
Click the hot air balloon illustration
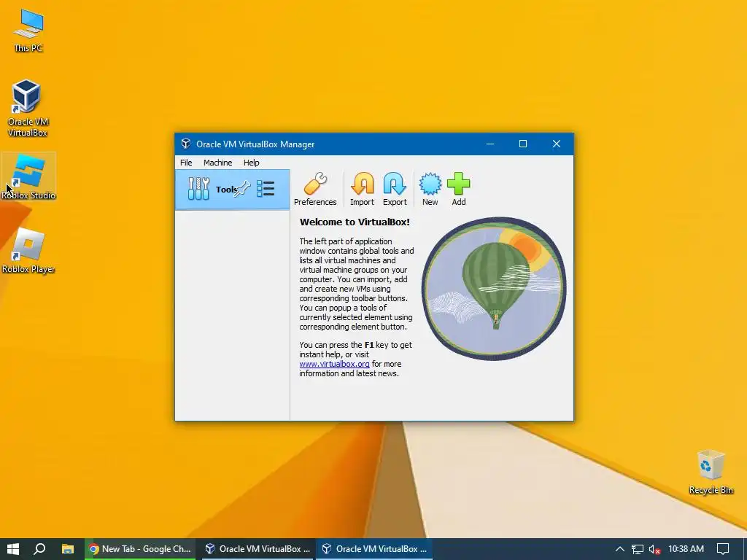494,288
